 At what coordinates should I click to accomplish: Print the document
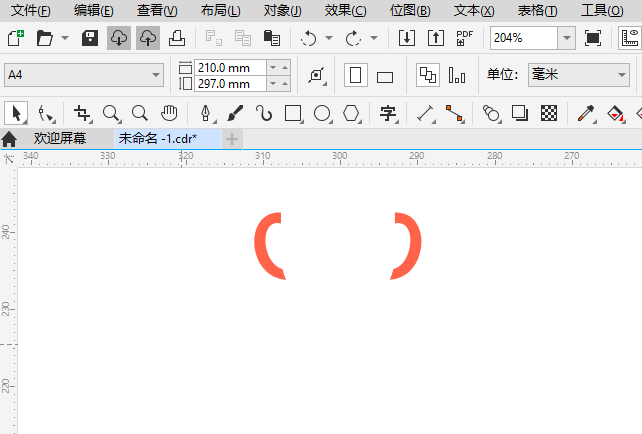click(177, 38)
